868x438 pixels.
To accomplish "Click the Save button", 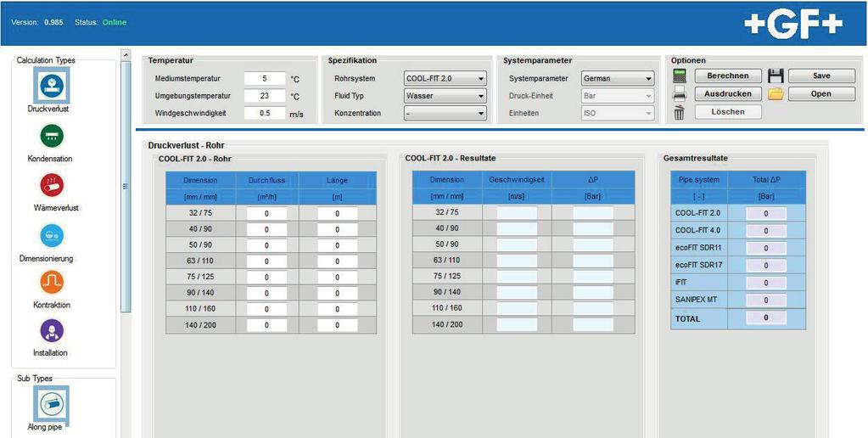I will [x=821, y=76].
